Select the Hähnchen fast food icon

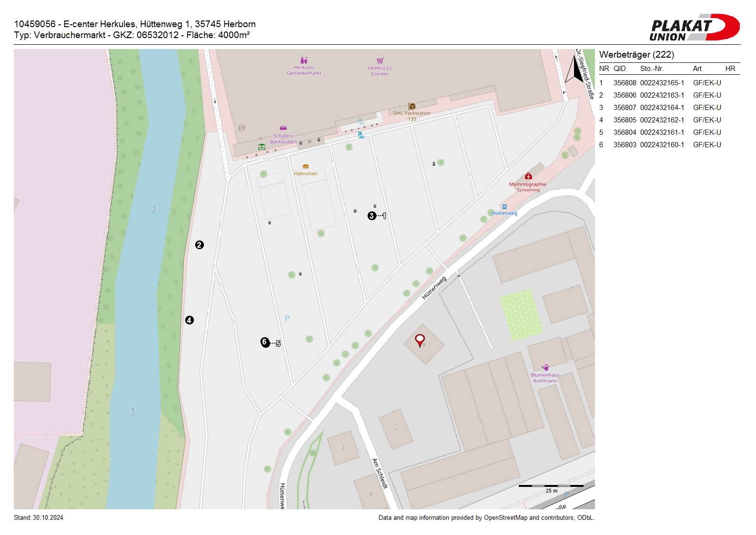point(306,167)
